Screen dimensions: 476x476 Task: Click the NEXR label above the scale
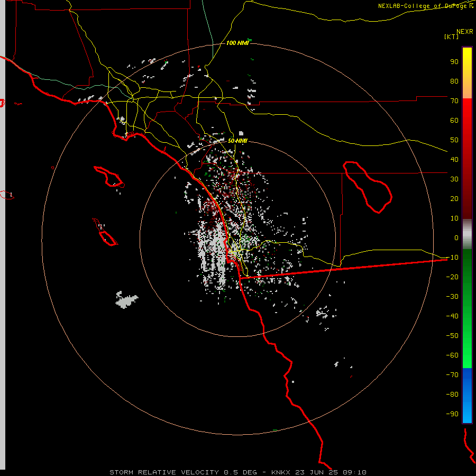465,32
